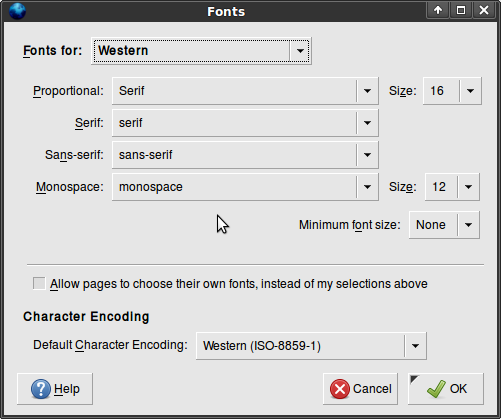Image resolution: width=501 pixels, height=419 pixels.
Task: Open the Serif font dropdown
Action: [x=245, y=123]
